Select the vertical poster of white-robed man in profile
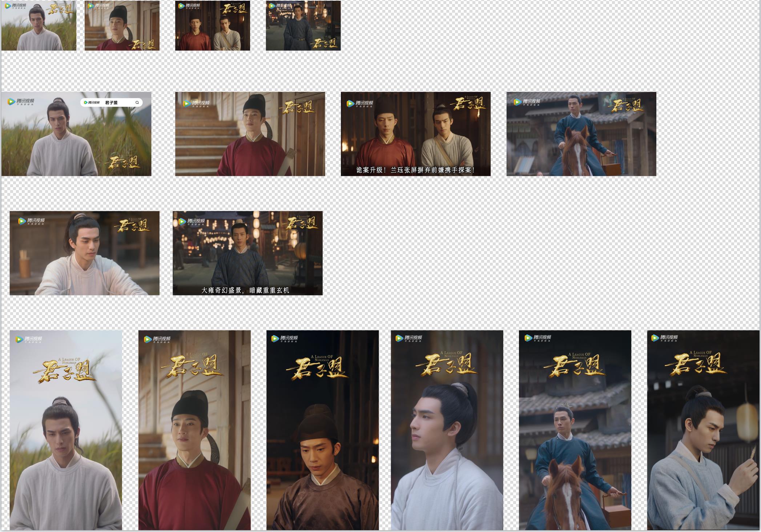 [447, 430]
